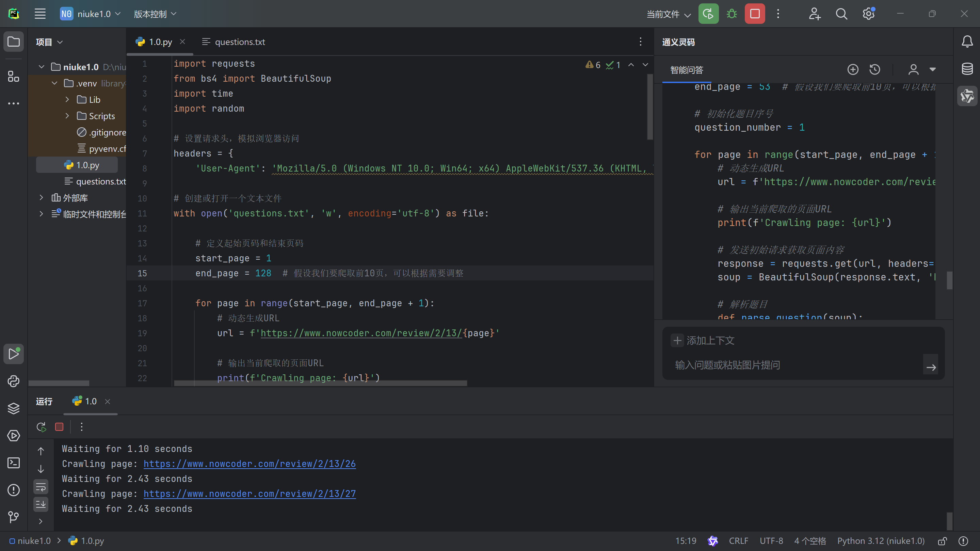Open the main hamburger menu
980x551 pixels.
tap(40, 14)
